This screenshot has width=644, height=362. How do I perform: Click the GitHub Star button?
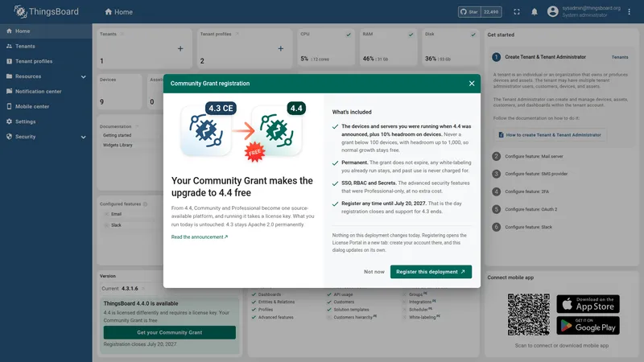[x=469, y=12]
